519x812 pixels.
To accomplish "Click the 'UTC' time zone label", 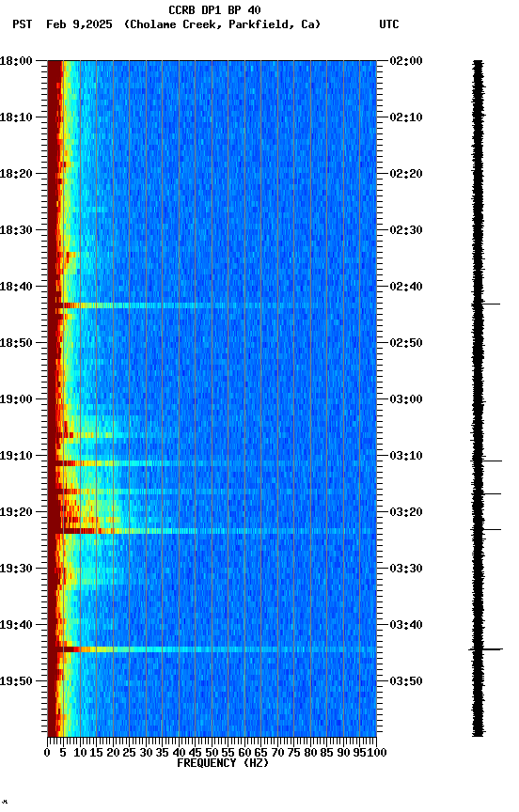I will 389,24.
